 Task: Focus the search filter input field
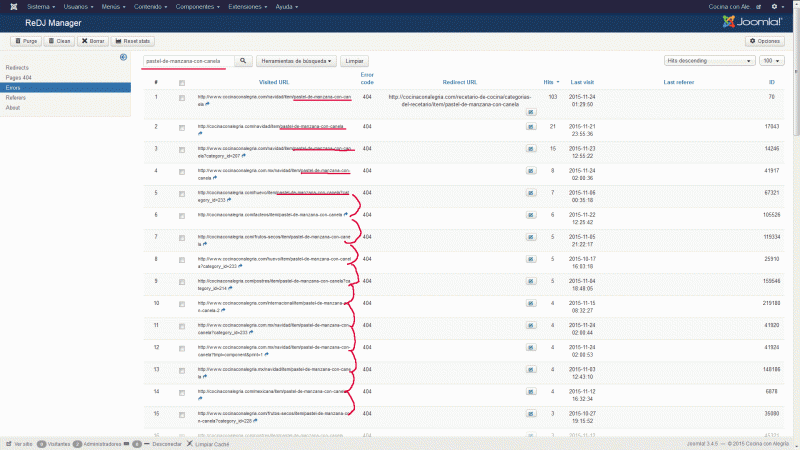(x=188, y=61)
